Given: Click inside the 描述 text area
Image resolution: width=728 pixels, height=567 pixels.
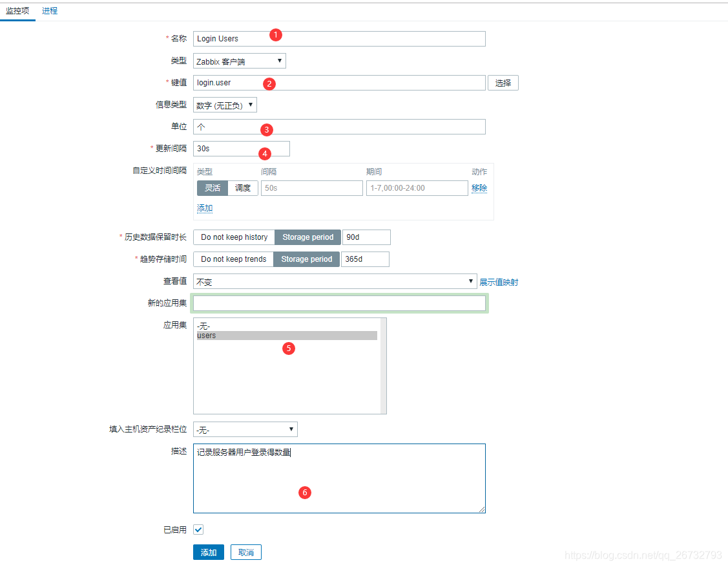Looking at the screenshot, I should (339, 478).
